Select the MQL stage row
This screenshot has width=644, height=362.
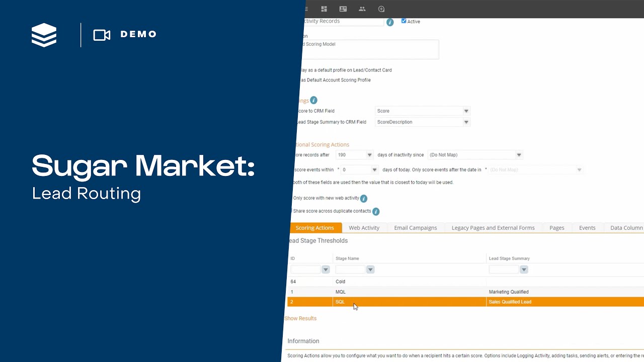[465, 292]
